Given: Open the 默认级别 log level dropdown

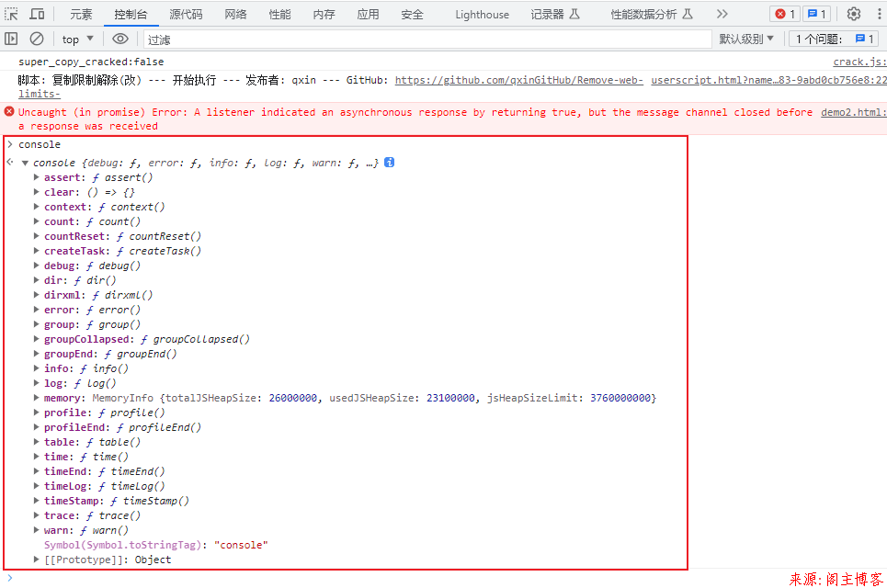Looking at the screenshot, I should (x=746, y=39).
